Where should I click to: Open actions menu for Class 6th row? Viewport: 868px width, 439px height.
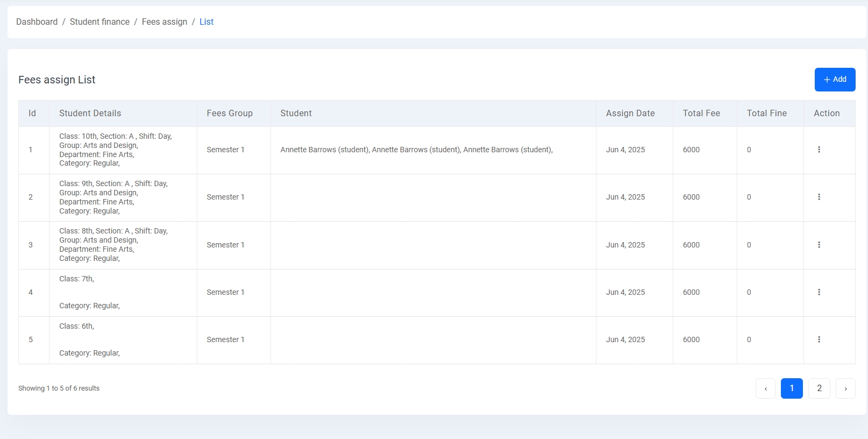pos(819,339)
